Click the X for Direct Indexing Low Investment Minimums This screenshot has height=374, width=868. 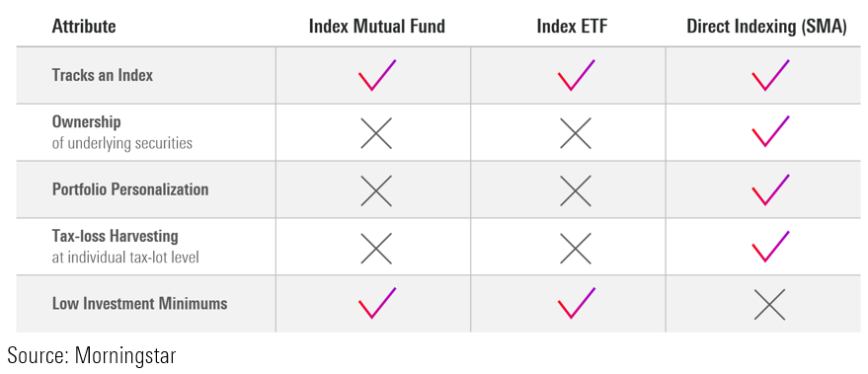[x=769, y=304]
